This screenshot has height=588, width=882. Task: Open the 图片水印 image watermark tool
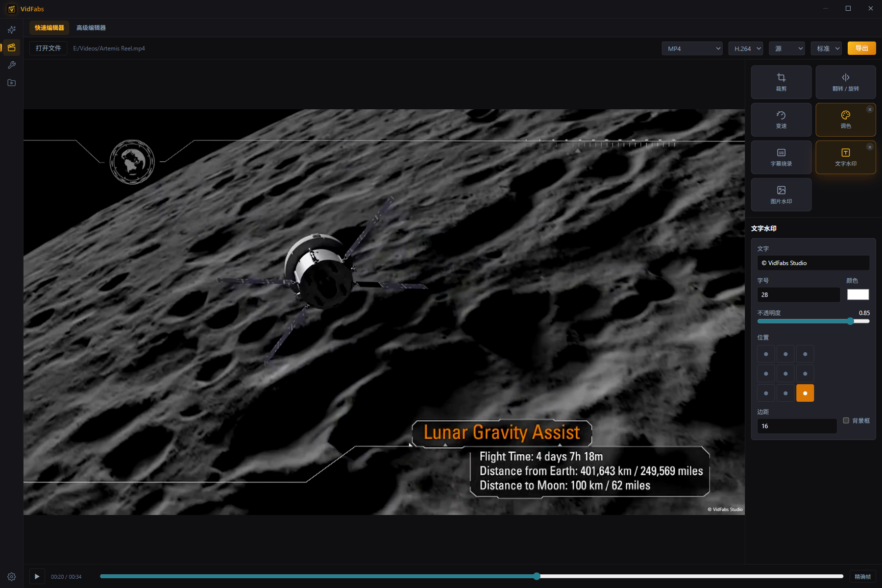781,195
